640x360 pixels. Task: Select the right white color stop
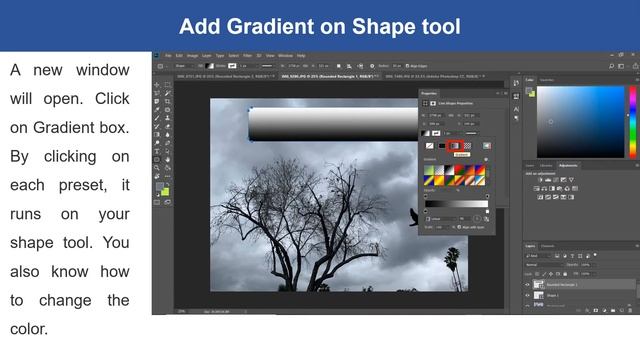[x=487, y=211]
